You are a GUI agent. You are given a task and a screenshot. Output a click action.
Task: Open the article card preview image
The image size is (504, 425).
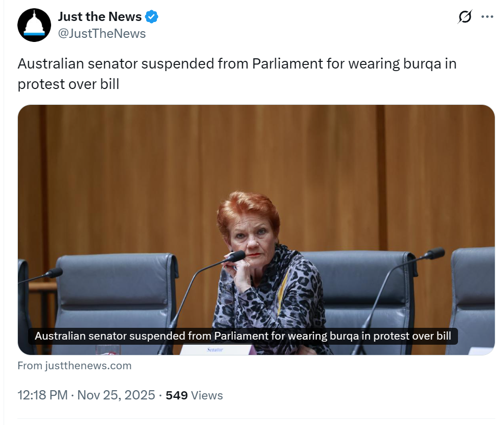pyautogui.click(x=256, y=230)
